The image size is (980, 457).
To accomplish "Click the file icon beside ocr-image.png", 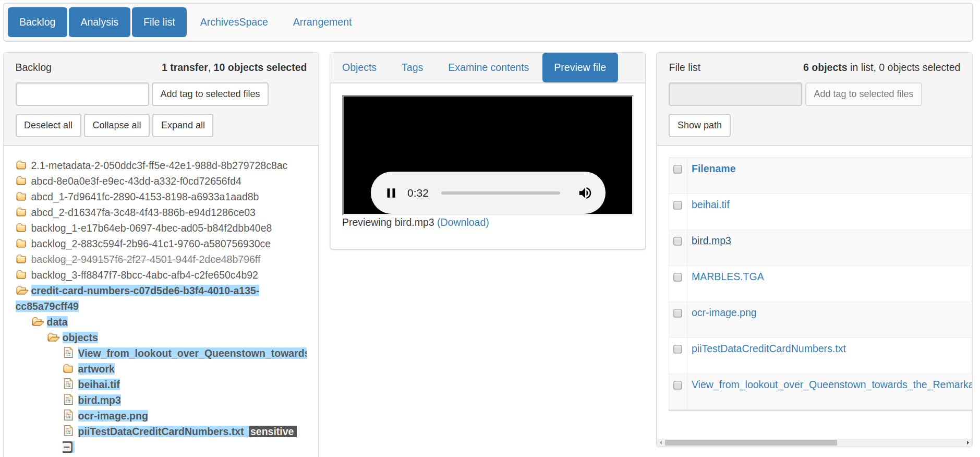I will pos(68,416).
